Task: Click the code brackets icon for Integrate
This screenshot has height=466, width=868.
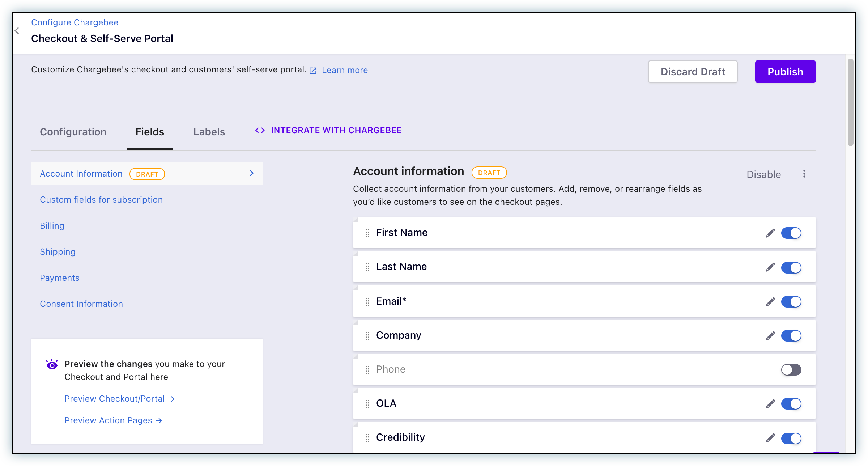Action: (x=260, y=130)
